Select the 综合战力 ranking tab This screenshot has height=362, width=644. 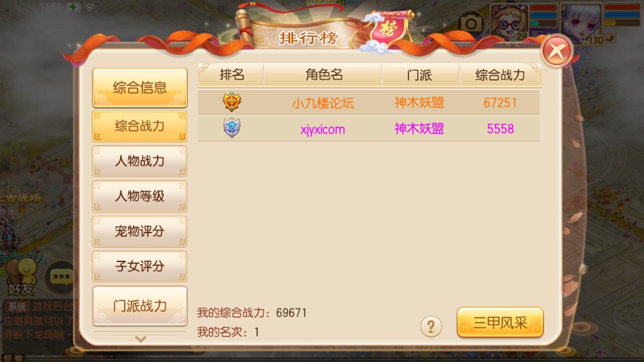tap(140, 126)
